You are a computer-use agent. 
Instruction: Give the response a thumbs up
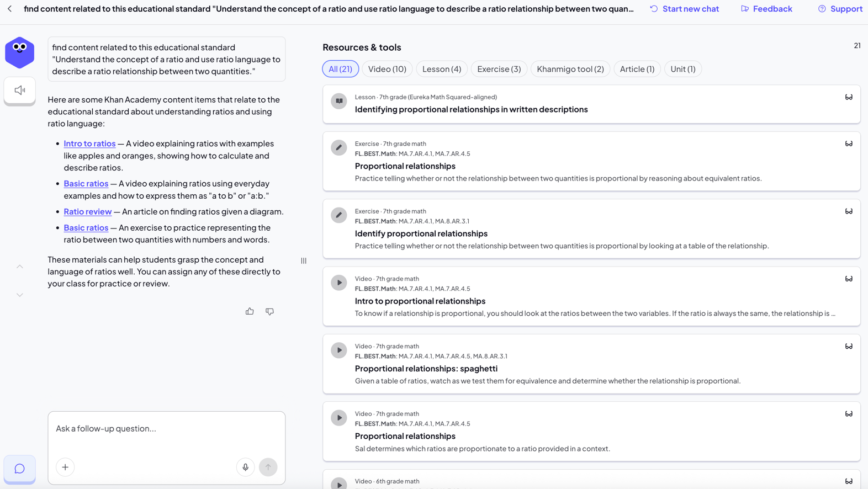250,311
